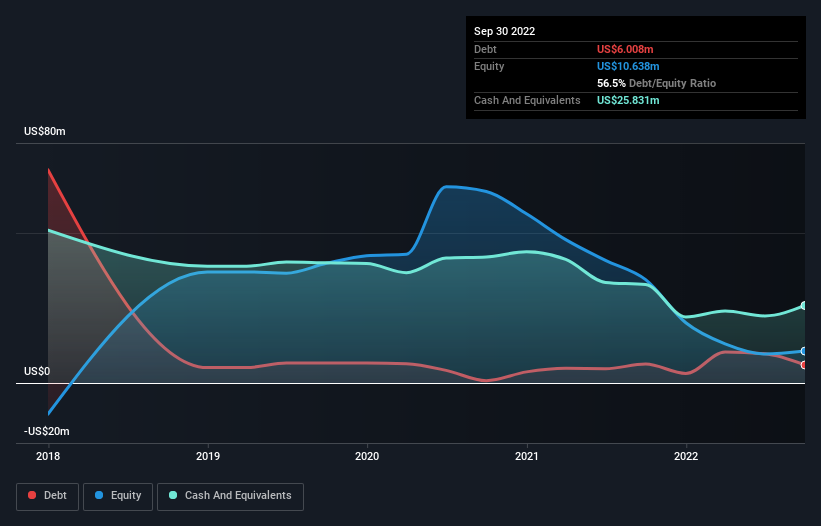Select the Equity data point marker at chart end
The image size is (821, 526).
click(804, 351)
